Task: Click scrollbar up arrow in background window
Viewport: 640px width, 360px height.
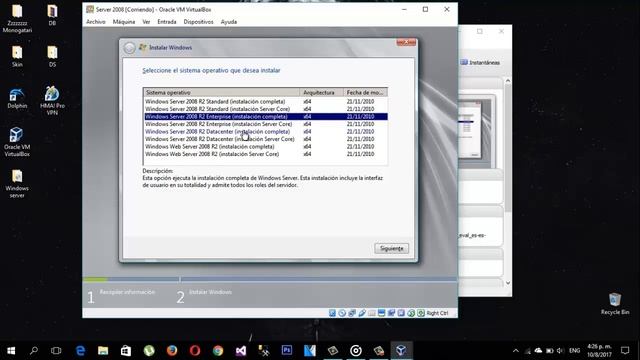Action: pyautogui.click(x=508, y=81)
